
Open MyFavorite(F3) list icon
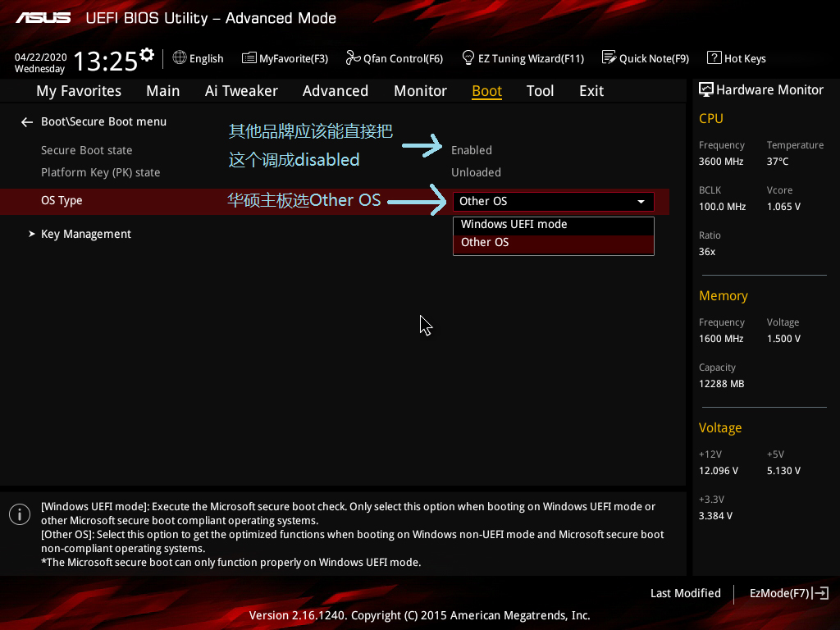249,58
